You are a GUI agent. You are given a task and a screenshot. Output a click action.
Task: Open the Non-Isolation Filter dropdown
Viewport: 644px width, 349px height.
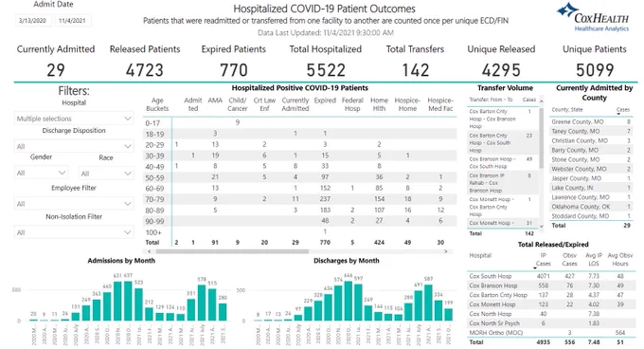coord(74,232)
